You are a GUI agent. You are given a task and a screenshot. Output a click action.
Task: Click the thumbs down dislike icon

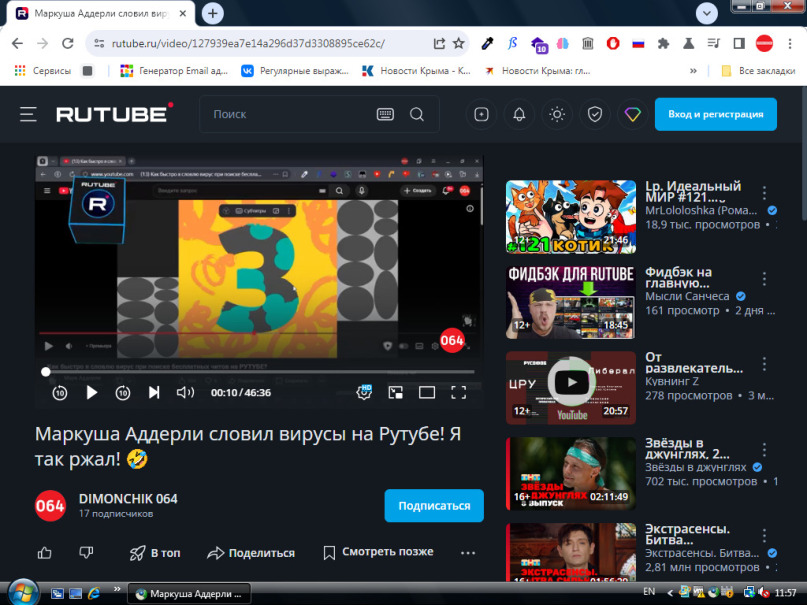(86, 552)
